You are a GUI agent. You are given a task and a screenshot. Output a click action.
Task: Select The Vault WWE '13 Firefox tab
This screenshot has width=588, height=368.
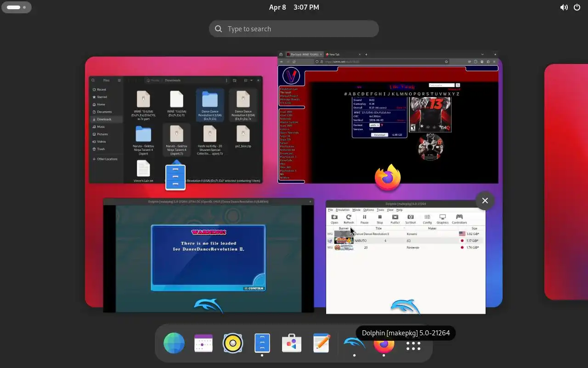point(304,54)
